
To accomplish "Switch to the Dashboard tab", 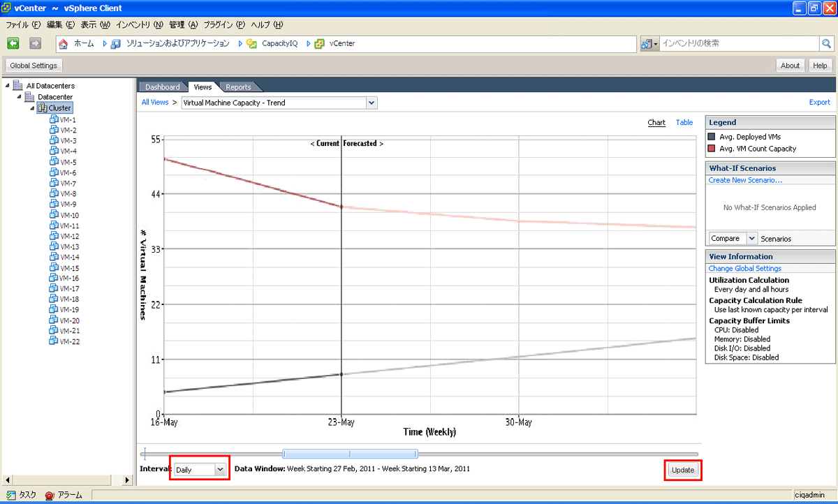I will coord(162,87).
